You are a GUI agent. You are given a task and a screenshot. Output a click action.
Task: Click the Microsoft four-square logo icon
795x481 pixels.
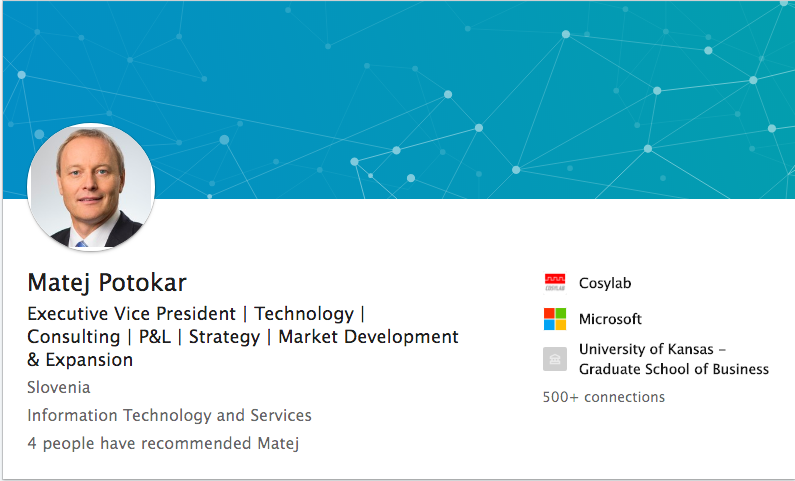click(555, 319)
